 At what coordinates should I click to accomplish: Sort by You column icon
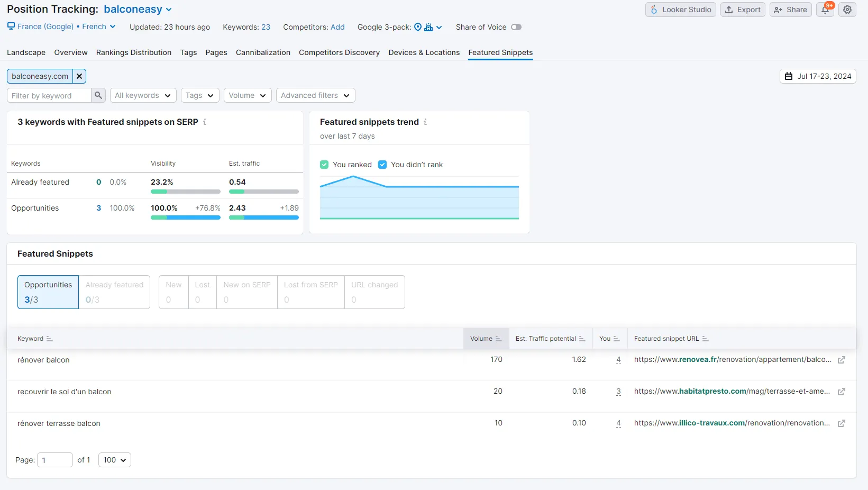click(x=616, y=339)
